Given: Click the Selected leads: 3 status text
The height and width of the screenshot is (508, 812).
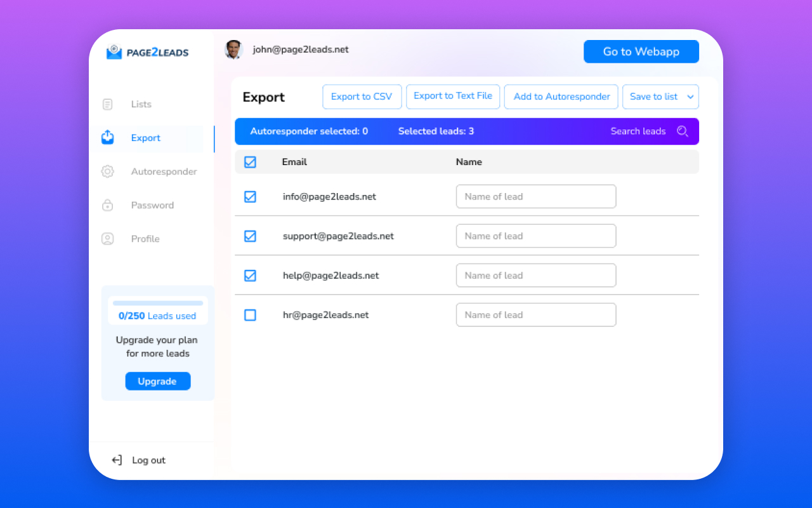Looking at the screenshot, I should (x=436, y=131).
